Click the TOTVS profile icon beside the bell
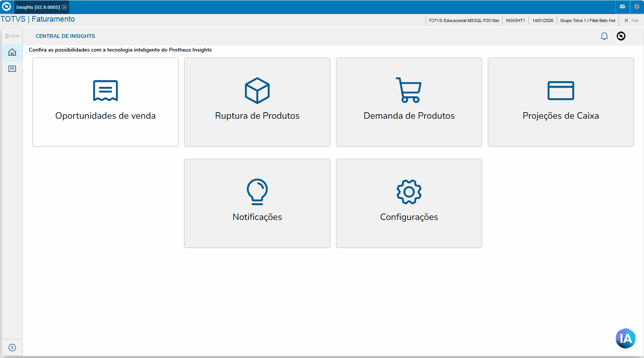Screen dimensions: 644x358 [x=621, y=36]
